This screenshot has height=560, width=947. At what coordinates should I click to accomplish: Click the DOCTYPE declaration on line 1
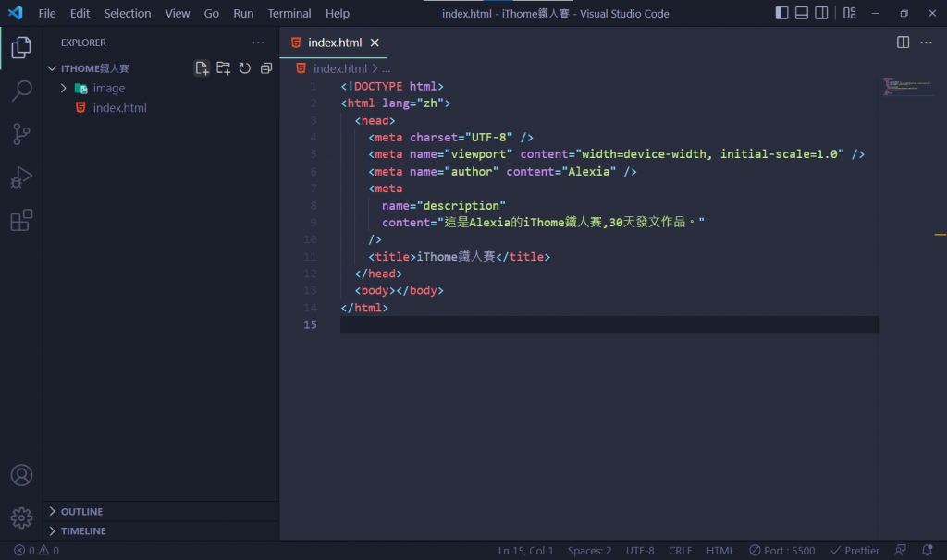392,86
